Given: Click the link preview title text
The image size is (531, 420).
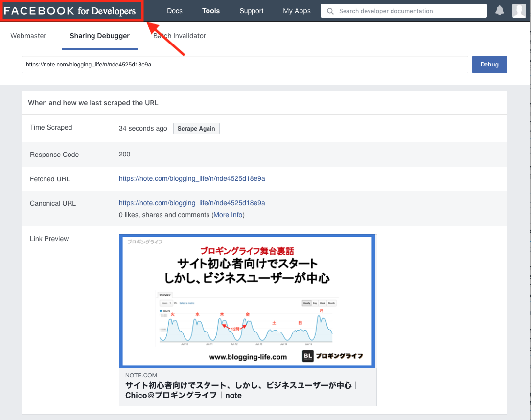Looking at the screenshot, I should pyautogui.click(x=240, y=390).
